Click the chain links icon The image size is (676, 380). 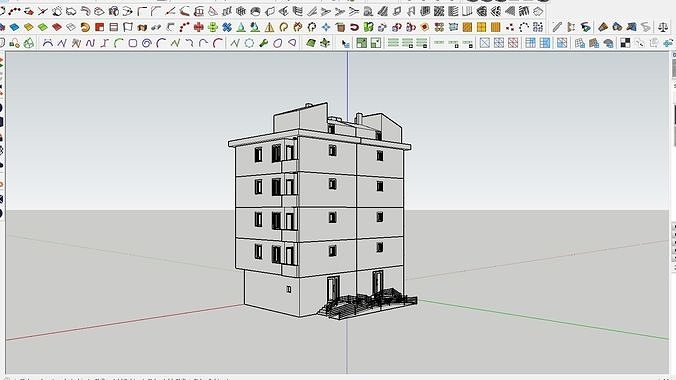pyautogui.click(x=156, y=28)
